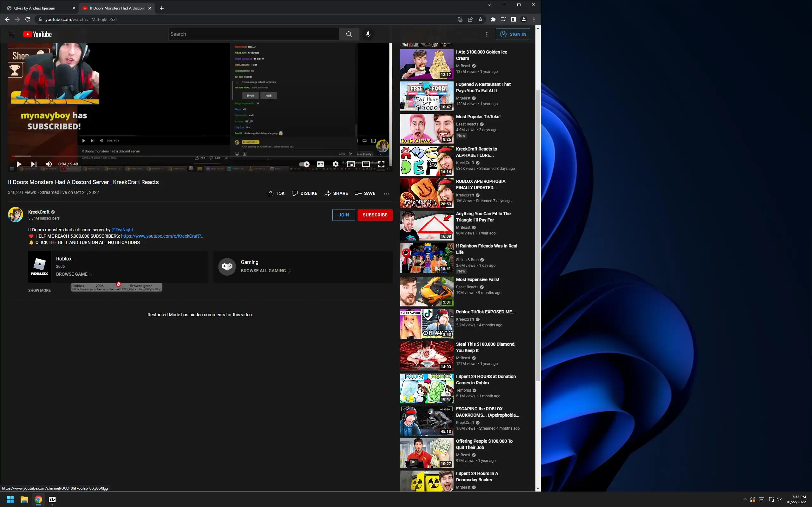This screenshot has width=812, height=507.
Task: Switch to theater mode view
Action: point(366,164)
